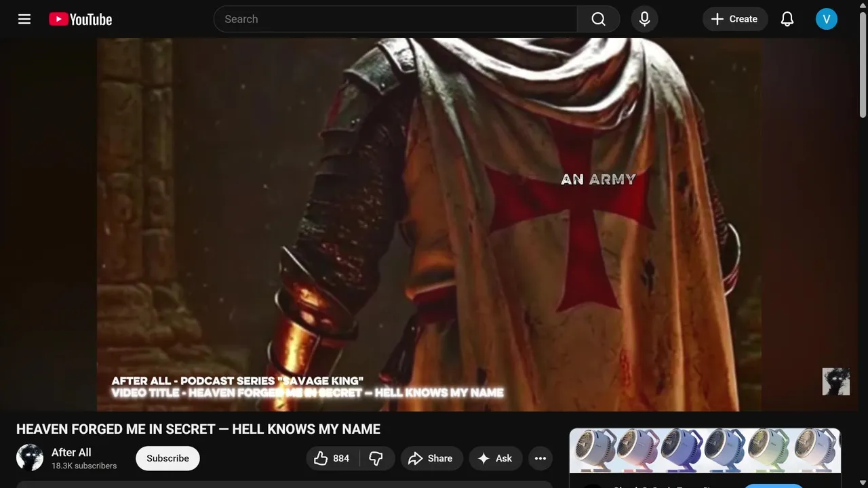Start voice search with microphone icon

[645, 19]
